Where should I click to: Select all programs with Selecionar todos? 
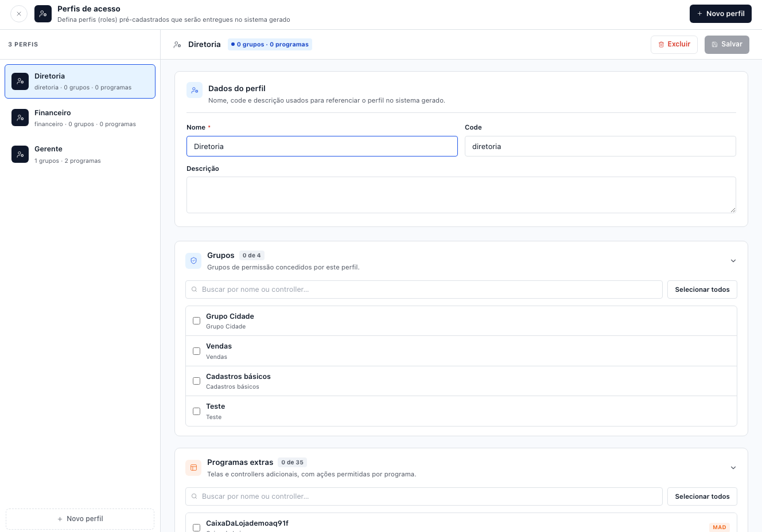pyautogui.click(x=702, y=496)
